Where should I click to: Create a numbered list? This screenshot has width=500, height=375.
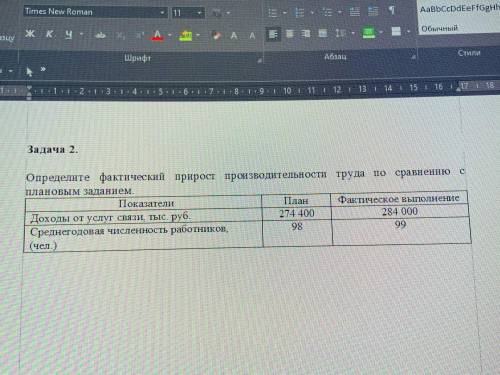coord(299,13)
